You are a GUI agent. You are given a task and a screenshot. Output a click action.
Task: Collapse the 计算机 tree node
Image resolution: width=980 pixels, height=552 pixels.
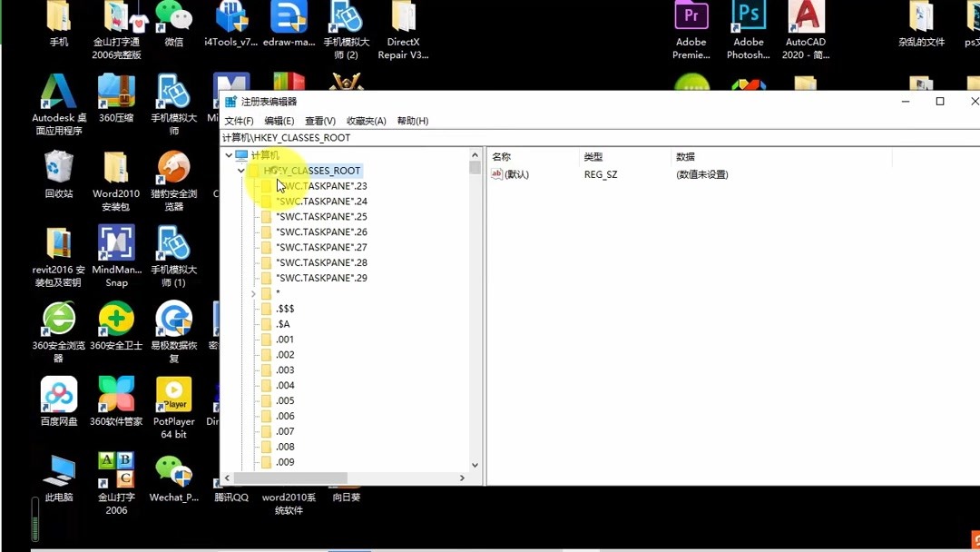coord(229,154)
